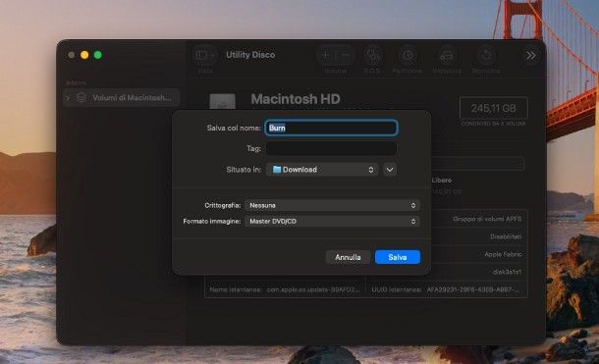Viewport: 599px width, 364px height.
Task: Open the Crittografia Nessuna dropdown
Action: point(332,205)
